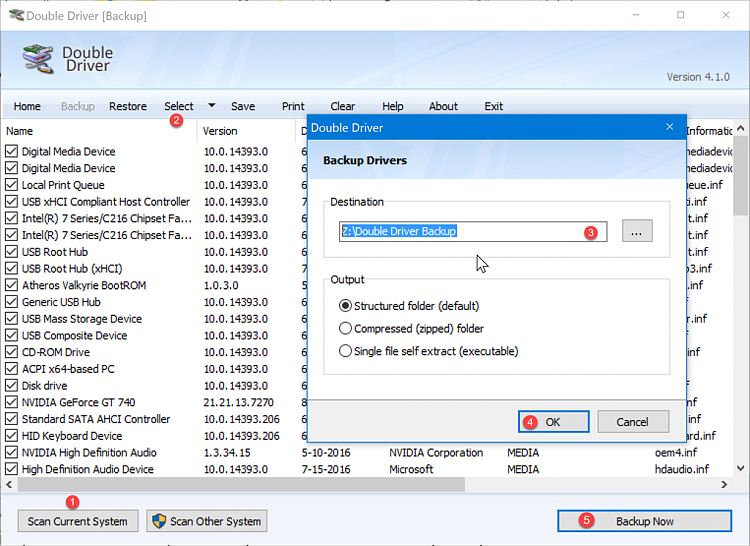The width and height of the screenshot is (750, 546).
Task: Browse for destination folder with ... button
Action: tap(637, 231)
